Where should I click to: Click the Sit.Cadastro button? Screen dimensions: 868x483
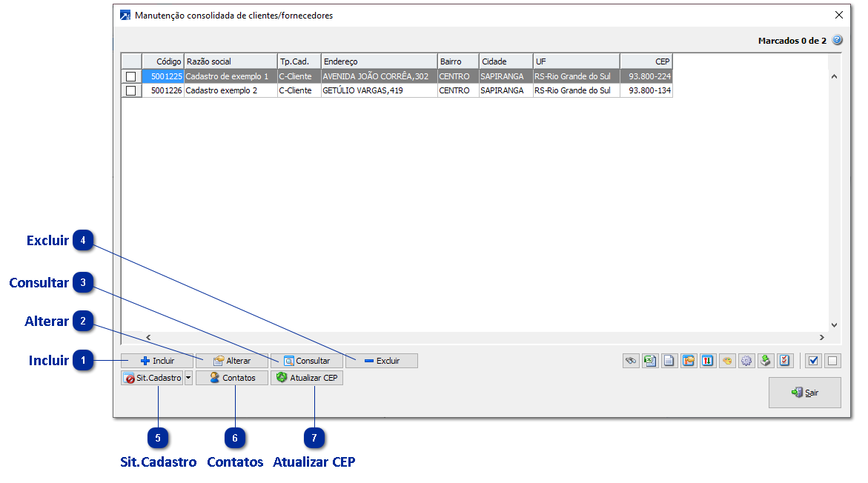pos(152,378)
